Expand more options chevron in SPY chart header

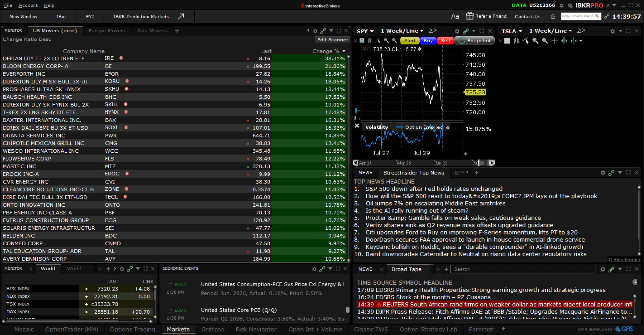[x=433, y=31]
